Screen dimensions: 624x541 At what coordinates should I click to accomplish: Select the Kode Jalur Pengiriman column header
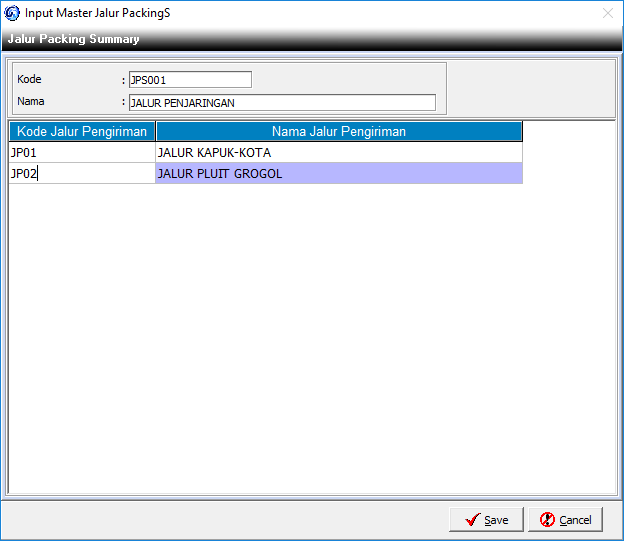82,131
